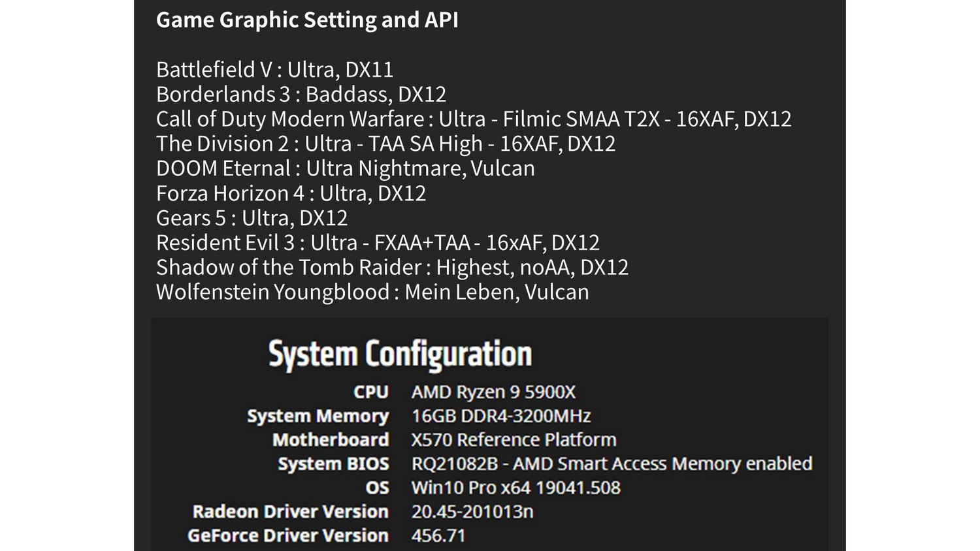980x551 pixels.
Task: Select the CPU label
Action: [371, 392]
